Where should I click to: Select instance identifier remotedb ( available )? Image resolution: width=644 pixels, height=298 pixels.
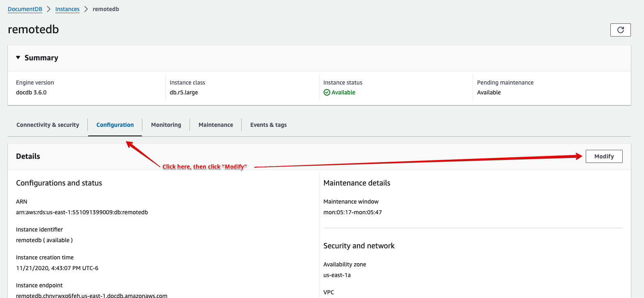[44, 240]
